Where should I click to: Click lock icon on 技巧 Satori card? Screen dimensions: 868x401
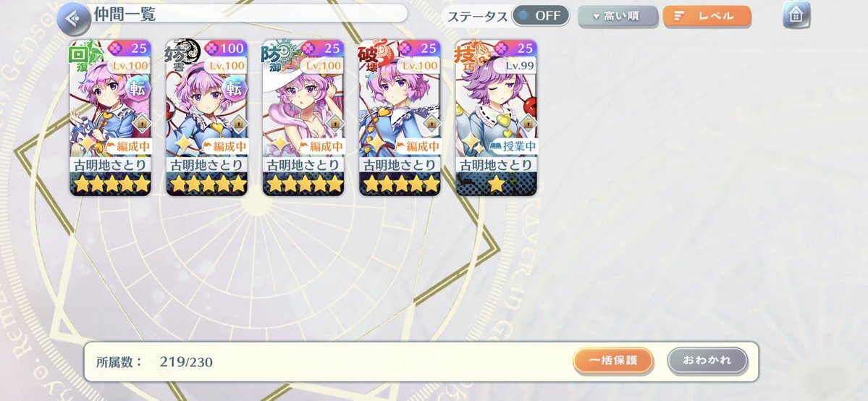point(528,122)
